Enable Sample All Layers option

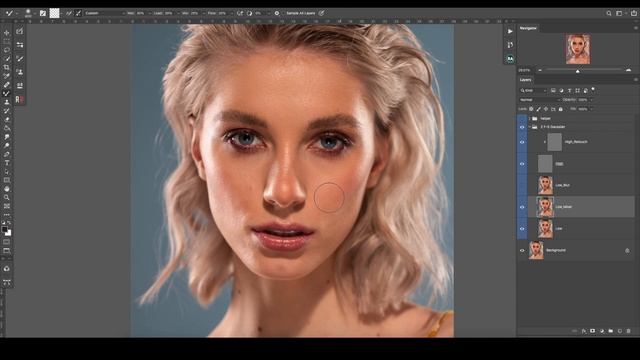click(301, 13)
